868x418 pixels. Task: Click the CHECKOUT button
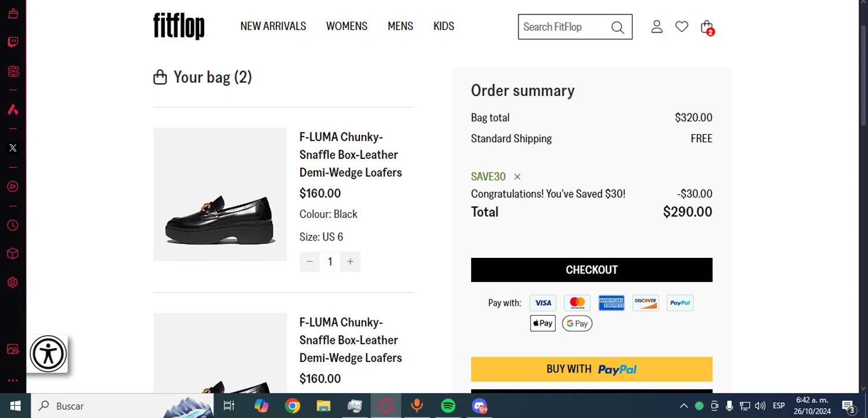591,270
